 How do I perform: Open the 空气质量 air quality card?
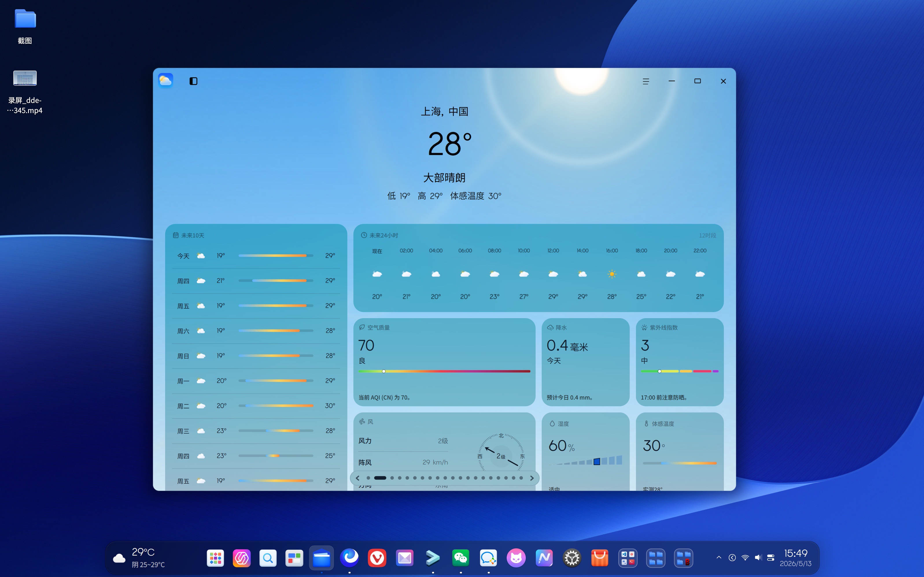click(x=444, y=362)
